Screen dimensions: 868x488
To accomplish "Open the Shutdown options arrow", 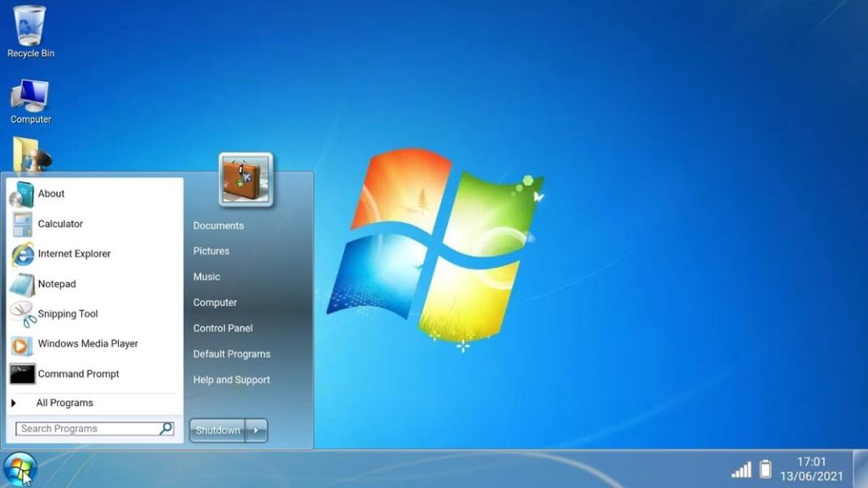I will [257, 430].
